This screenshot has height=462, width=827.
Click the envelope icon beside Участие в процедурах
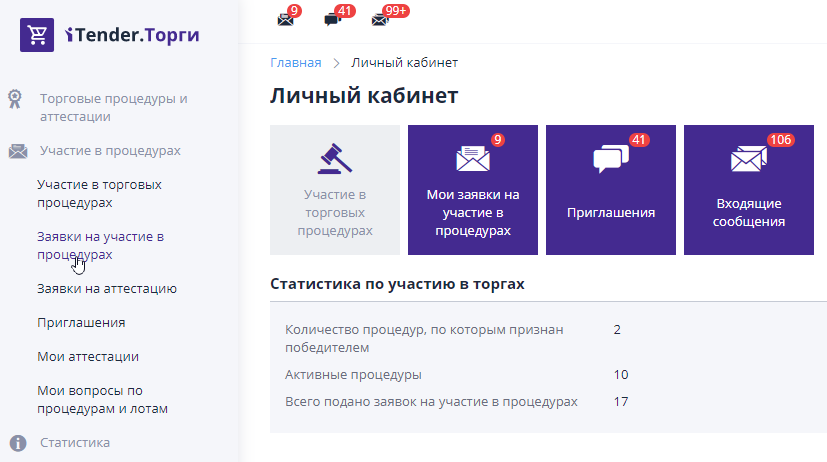click(17, 151)
